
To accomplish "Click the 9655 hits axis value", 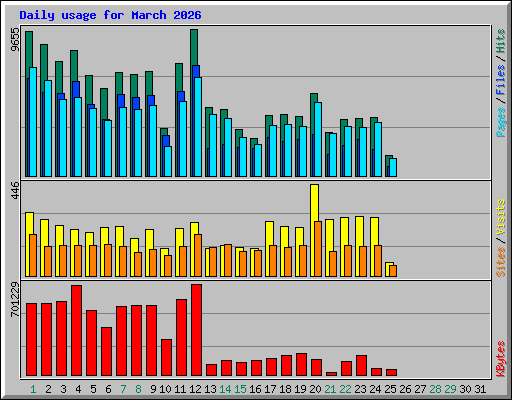I will (15, 40).
